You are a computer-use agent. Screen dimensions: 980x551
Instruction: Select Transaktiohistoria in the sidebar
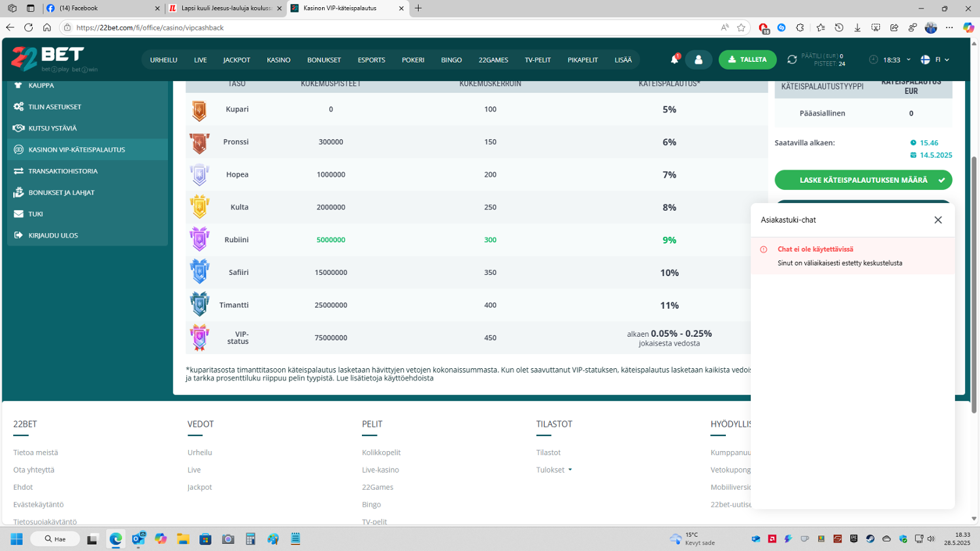pos(63,171)
